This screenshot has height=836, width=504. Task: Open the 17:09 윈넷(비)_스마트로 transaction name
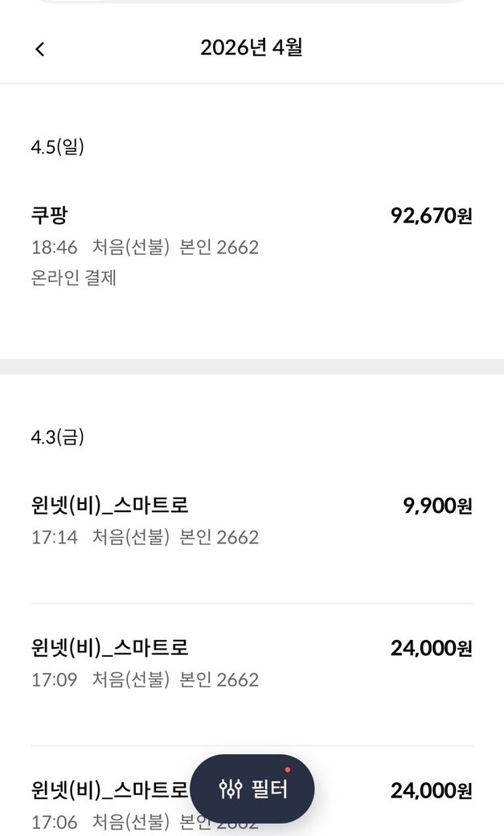[109, 648]
